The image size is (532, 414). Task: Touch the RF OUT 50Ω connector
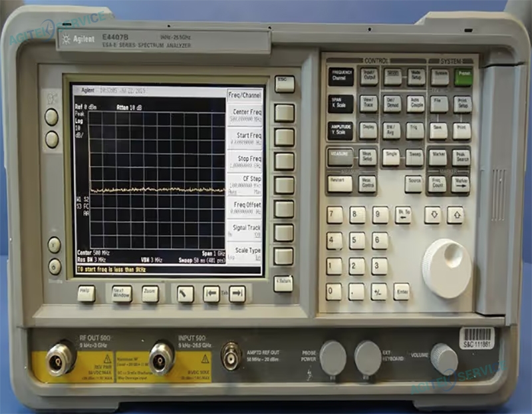click(x=60, y=358)
